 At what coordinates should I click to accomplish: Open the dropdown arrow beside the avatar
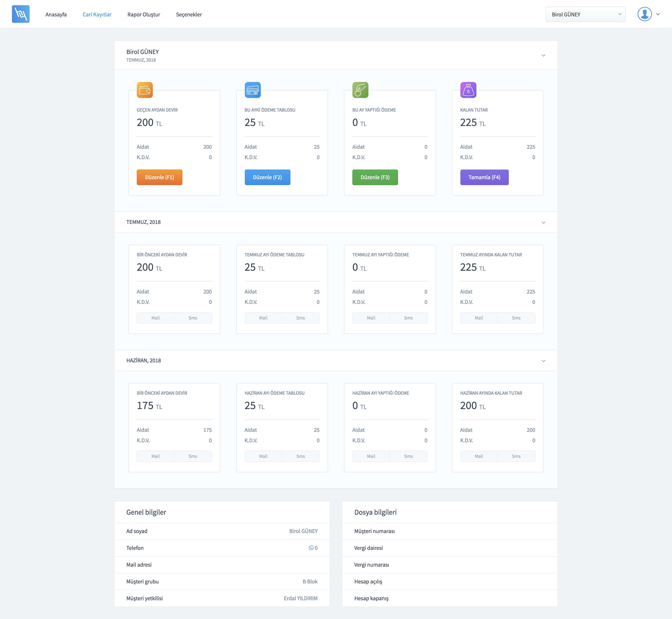click(658, 14)
